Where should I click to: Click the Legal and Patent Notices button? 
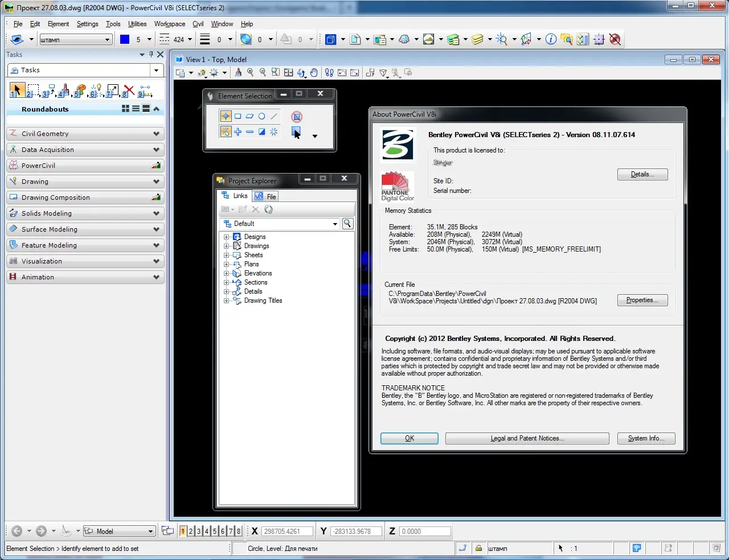click(527, 438)
